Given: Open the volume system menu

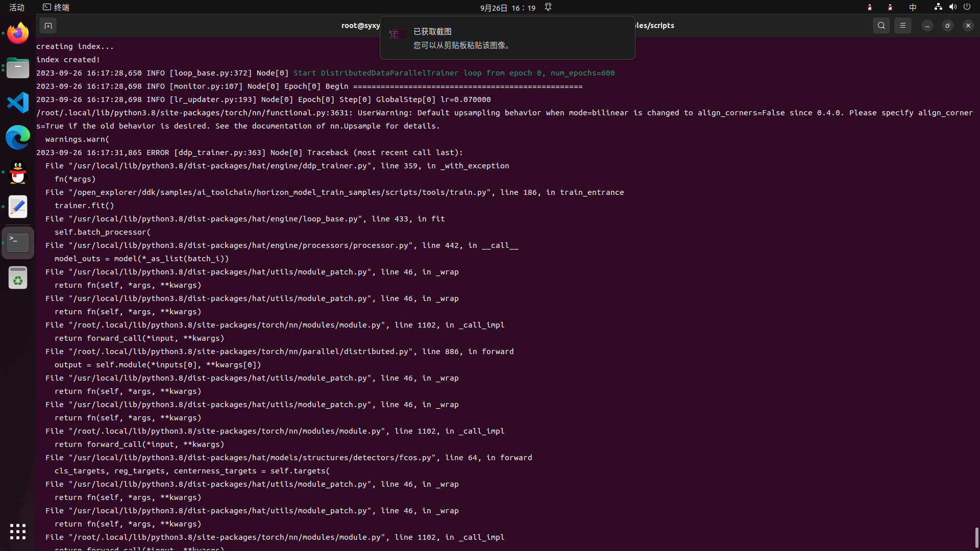Looking at the screenshot, I should (952, 7).
